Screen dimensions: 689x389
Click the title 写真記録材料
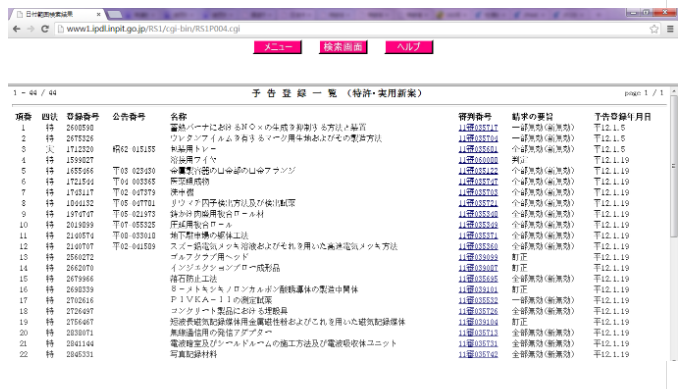pos(194,354)
